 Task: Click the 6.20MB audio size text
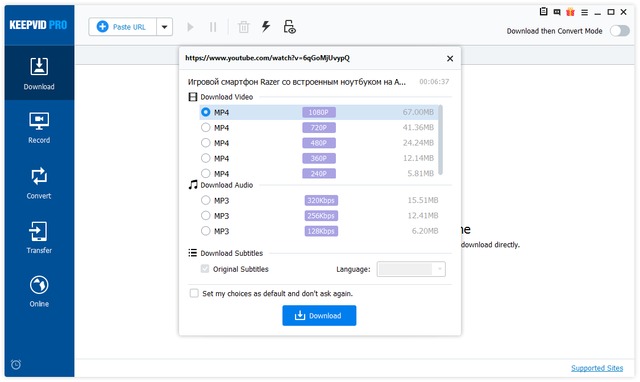click(424, 231)
